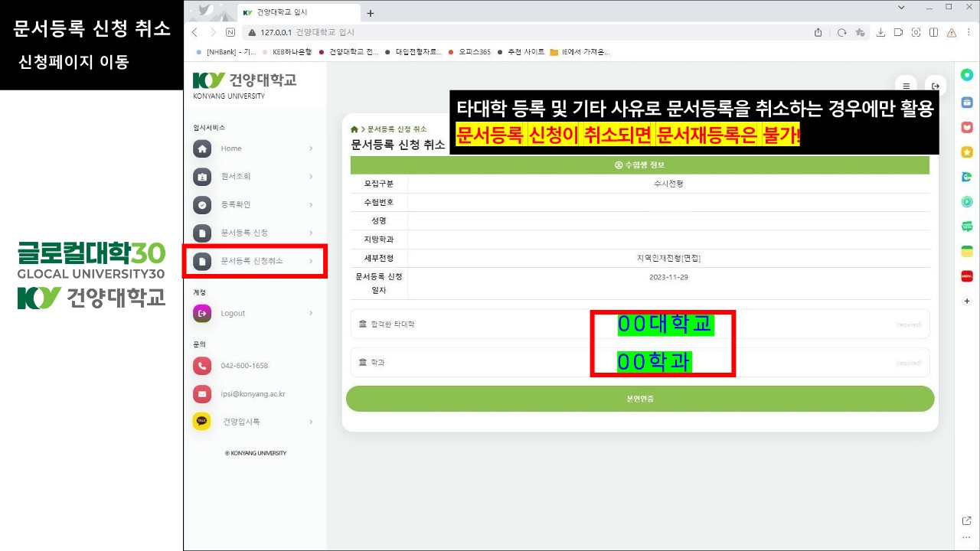This screenshot has width=980, height=551.
Task: Click the Home icon in sidebar
Action: tap(202, 148)
